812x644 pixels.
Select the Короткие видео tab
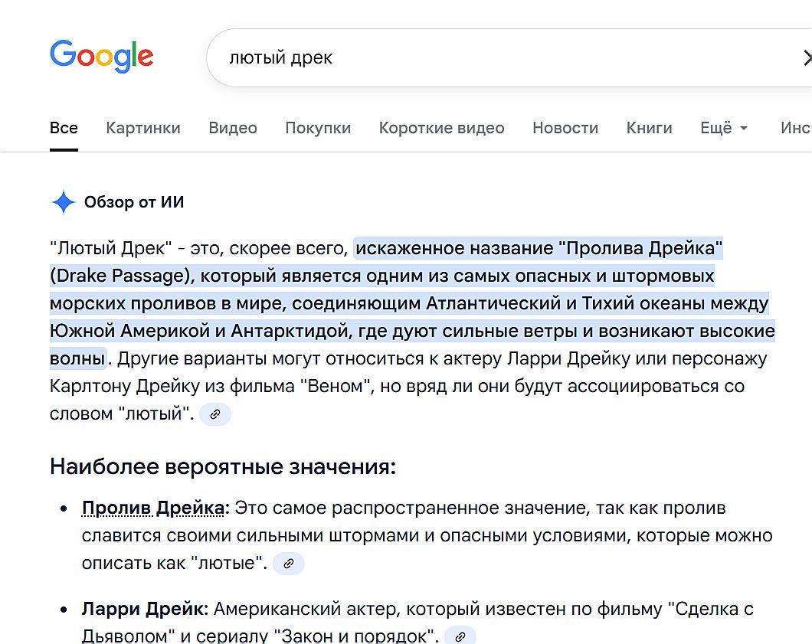[x=441, y=128]
